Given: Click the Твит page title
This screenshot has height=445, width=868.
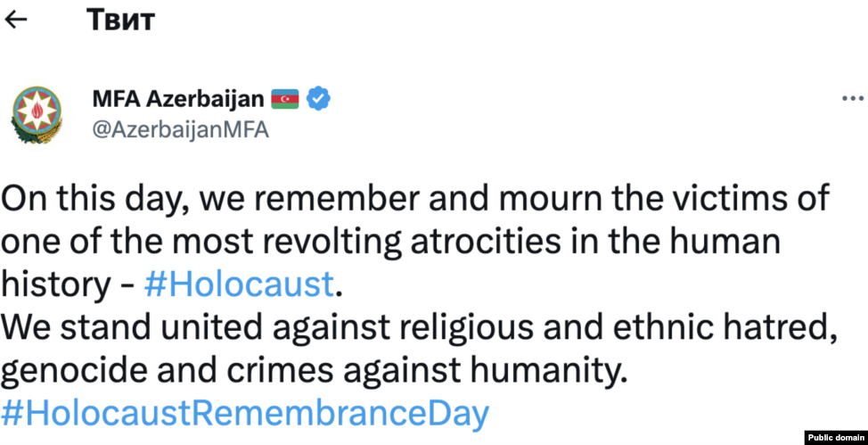Looking at the screenshot, I should pos(120,20).
